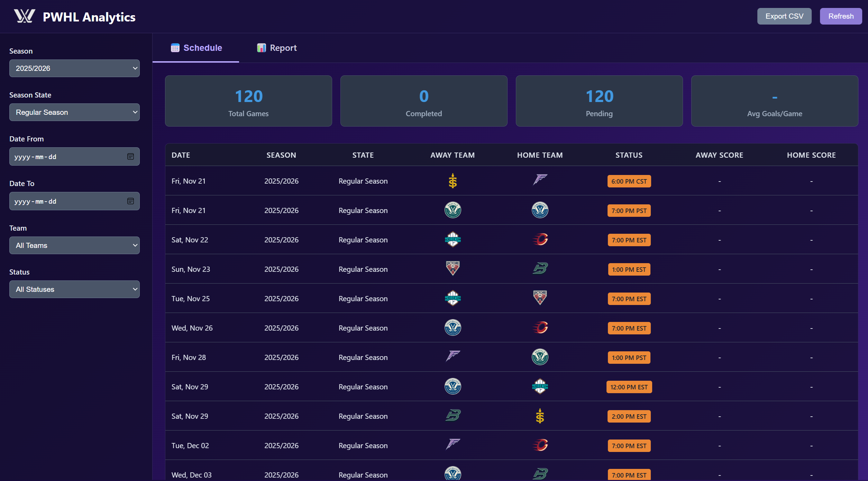Click the Export CSV button

pyautogui.click(x=784, y=16)
